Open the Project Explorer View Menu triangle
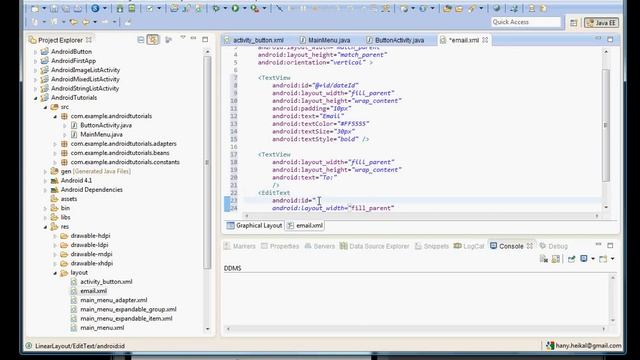The width and height of the screenshot is (640, 360). tap(182, 38)
